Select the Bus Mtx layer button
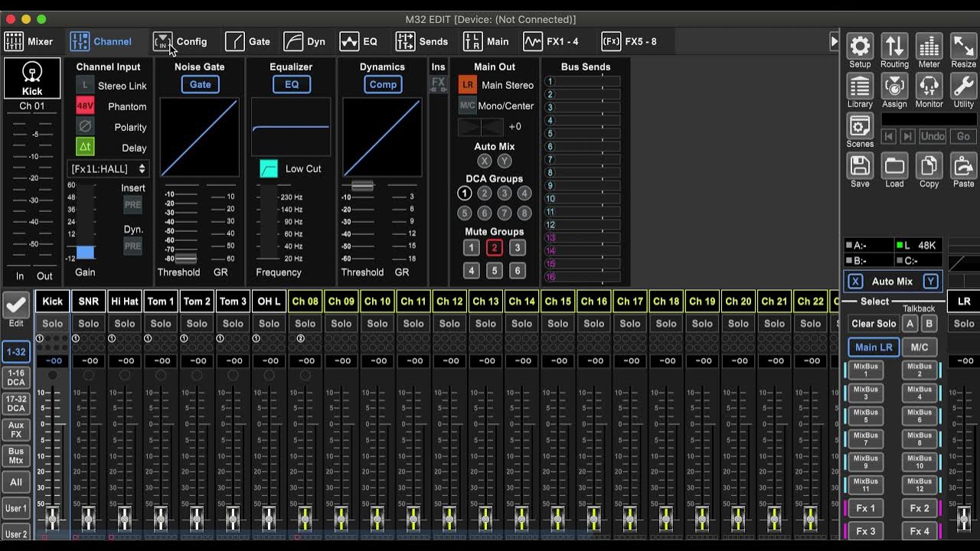This screenshot has width=980, height=551. pos(16,456)
